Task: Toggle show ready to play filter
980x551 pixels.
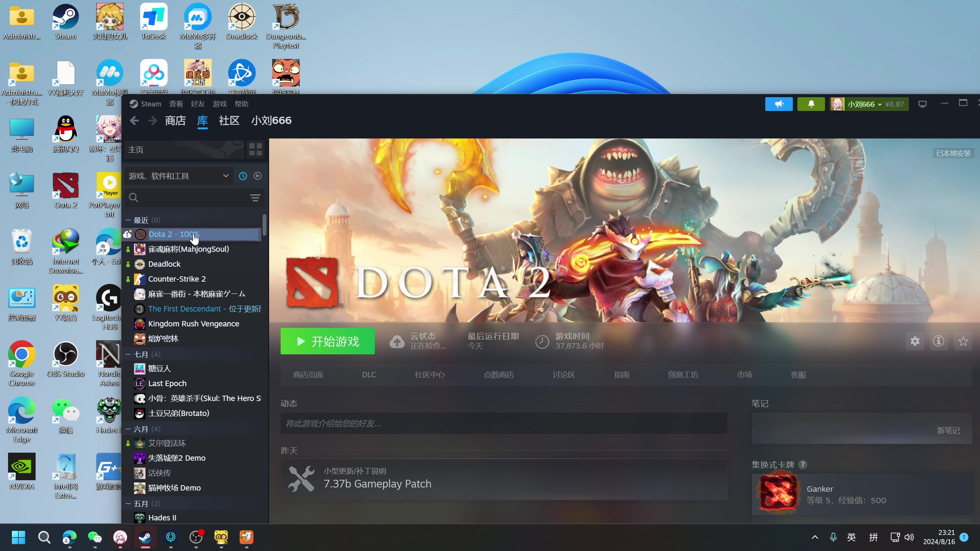Action: 258,176
